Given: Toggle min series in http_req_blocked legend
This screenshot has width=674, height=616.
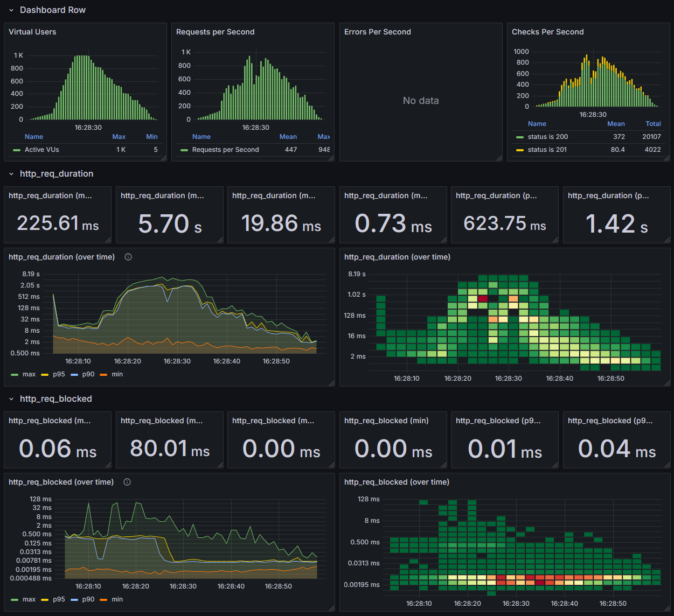Looking at the screenshot, I should [x=117, y=599].
